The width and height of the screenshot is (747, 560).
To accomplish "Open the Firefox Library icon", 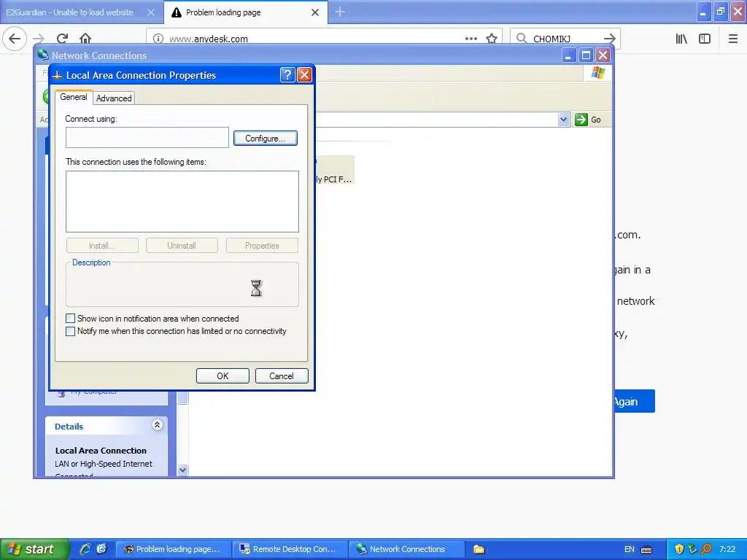I will [681, 39].
